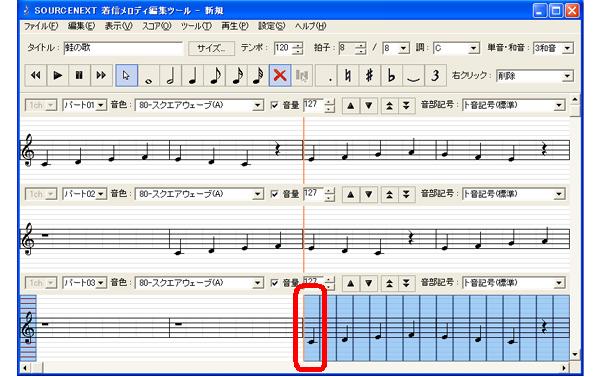Open the 編集(E) menu
The width and height of the screenshot is (600, 377).
point(81,26)
